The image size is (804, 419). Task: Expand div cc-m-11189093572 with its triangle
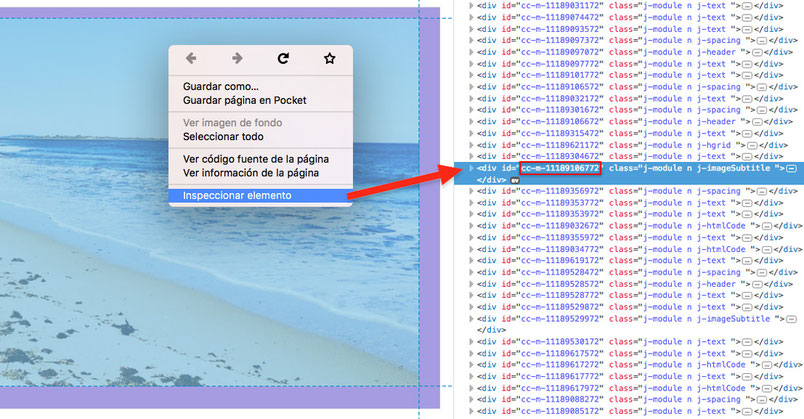click(471, 29)
